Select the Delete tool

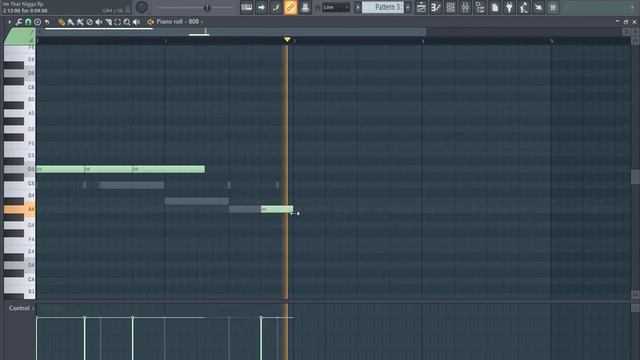tap(89, 22)
